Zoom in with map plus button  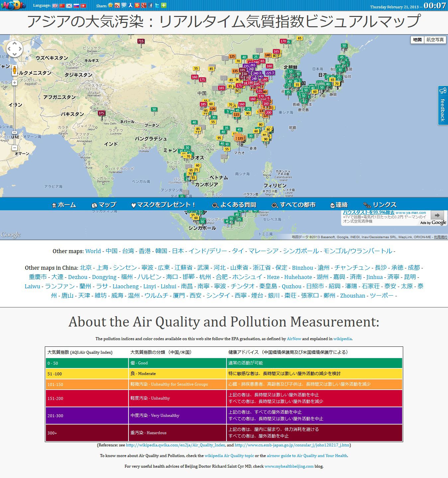coord(15,83)
